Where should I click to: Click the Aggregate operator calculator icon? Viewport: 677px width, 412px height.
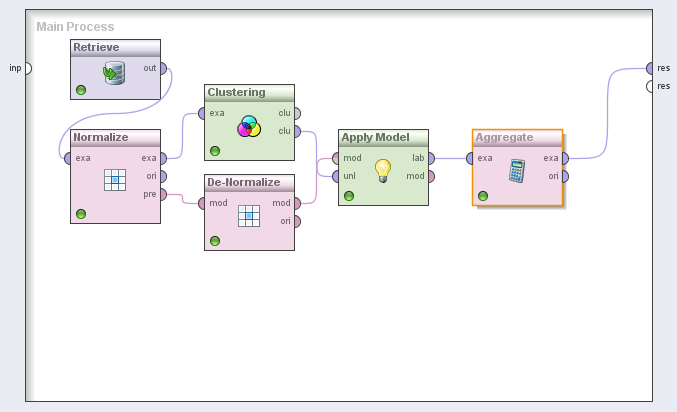517,170
